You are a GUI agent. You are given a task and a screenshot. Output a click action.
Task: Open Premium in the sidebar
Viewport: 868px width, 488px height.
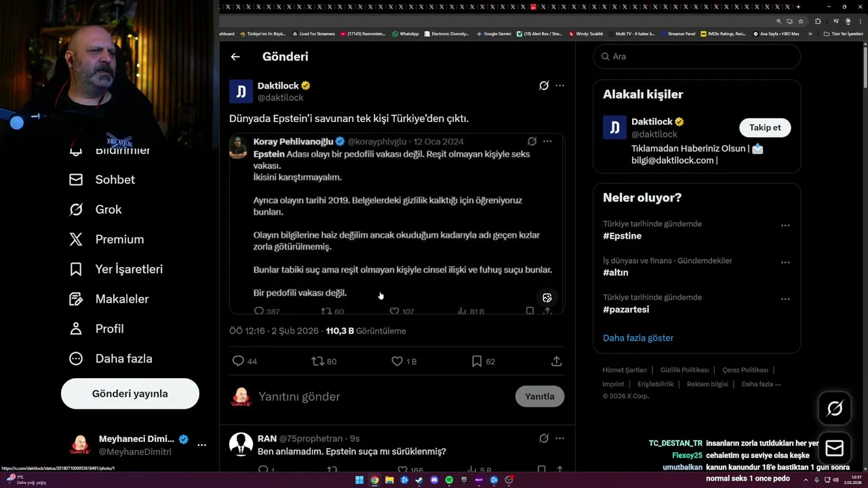[x=107, y=239]
